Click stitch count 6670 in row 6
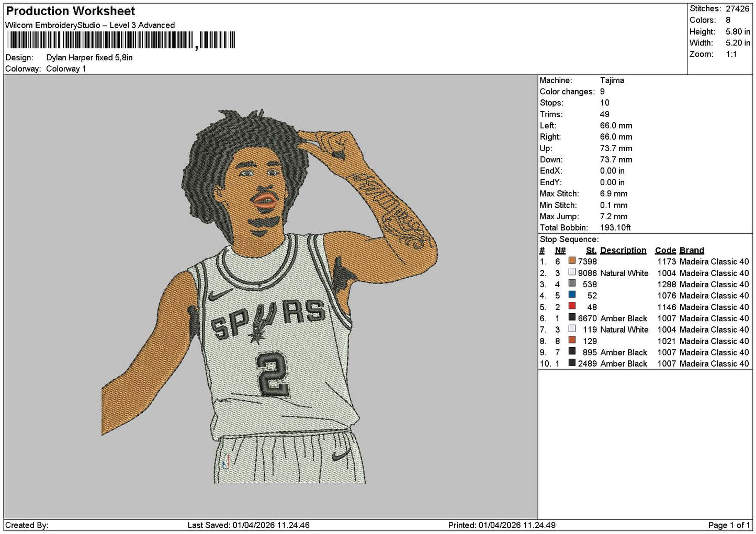This screenshot has width=756, height=534. pyautogui.click(x=588, y=318)
